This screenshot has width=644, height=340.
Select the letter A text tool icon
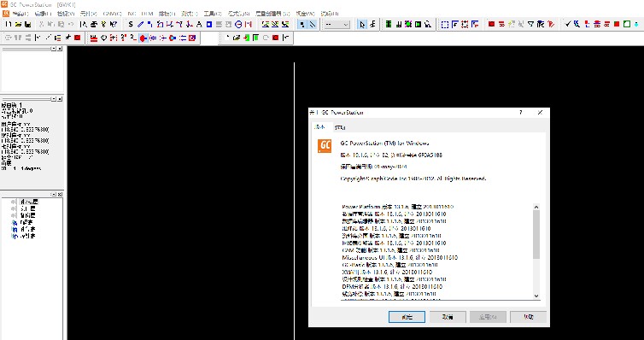click(x=199, y=24)
